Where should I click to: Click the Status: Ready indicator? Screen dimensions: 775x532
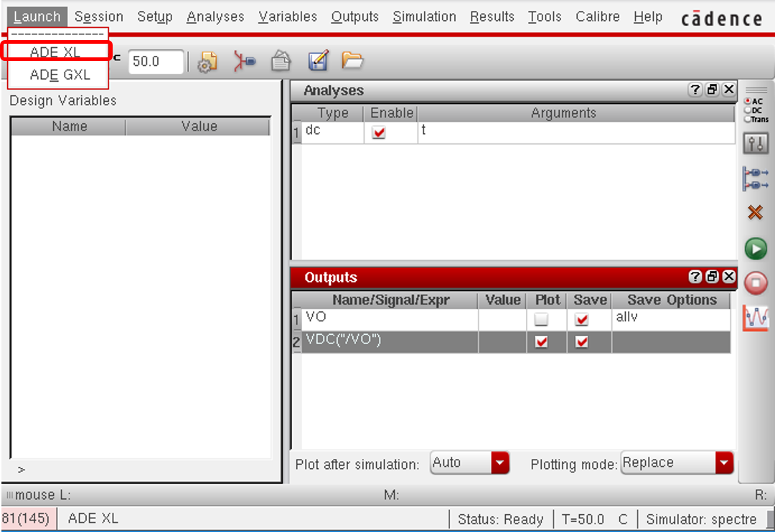click(x=500, y=519)
